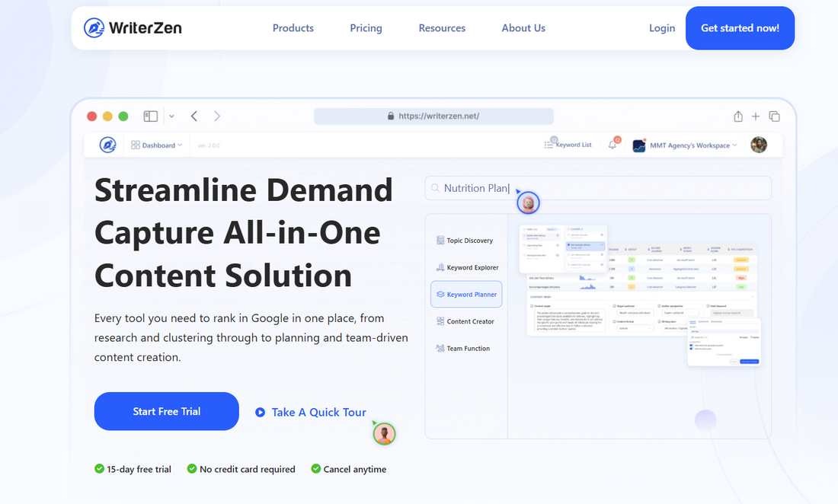Expand the chevron next to the sidebar toggle

tap(171, 116)
